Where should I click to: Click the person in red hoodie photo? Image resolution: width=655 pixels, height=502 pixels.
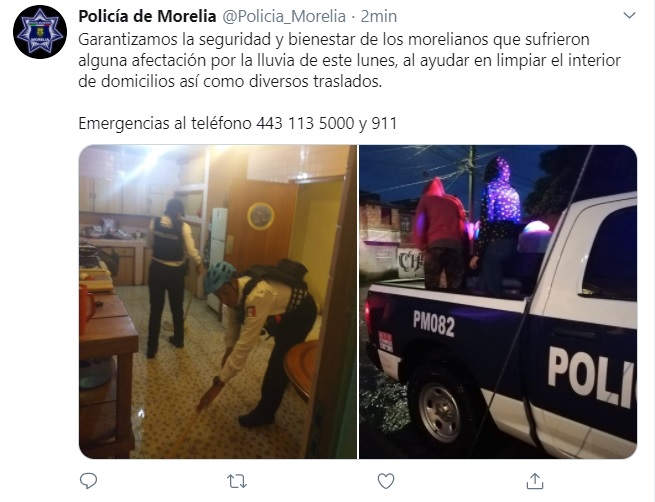coord(442,234)
